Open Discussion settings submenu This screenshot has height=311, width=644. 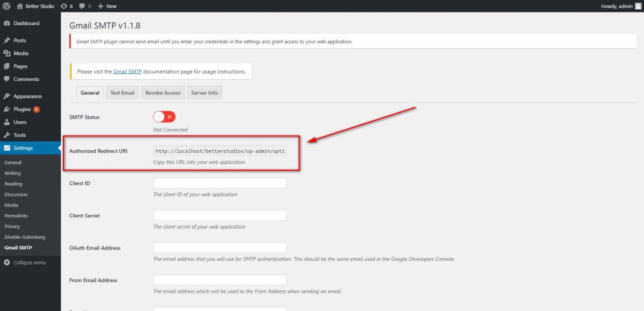coord(16,195)
